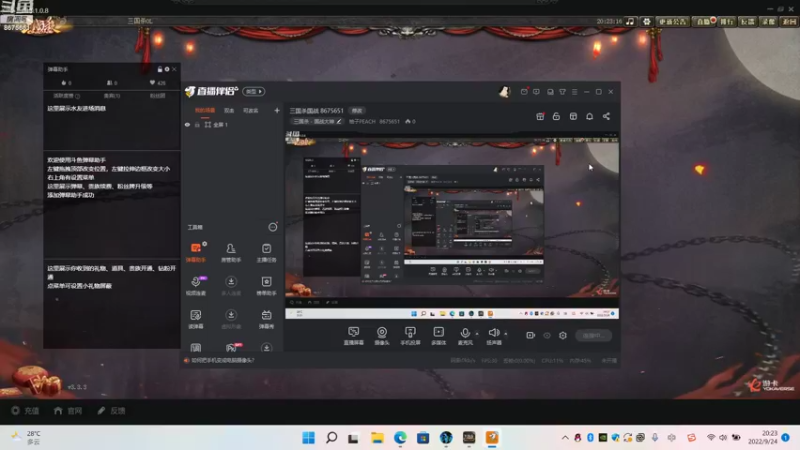Click 全屏 1 source entry
800x450 pixels.
[x=220, y=124]
